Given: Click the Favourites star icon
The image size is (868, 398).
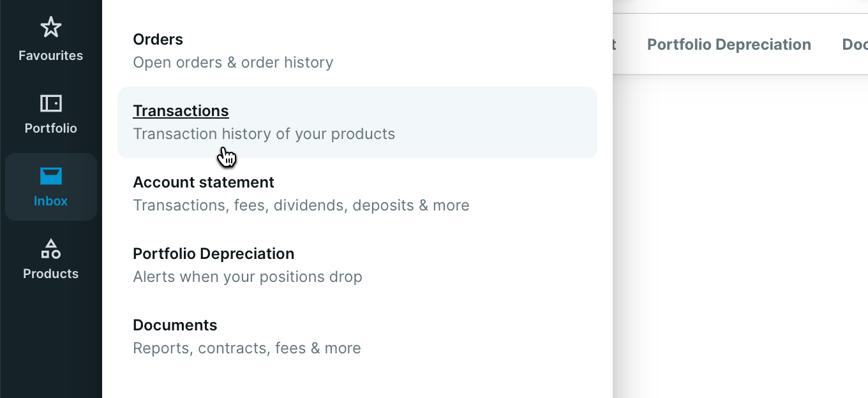Looking at the screenshot, I should [x=50, y=27].
